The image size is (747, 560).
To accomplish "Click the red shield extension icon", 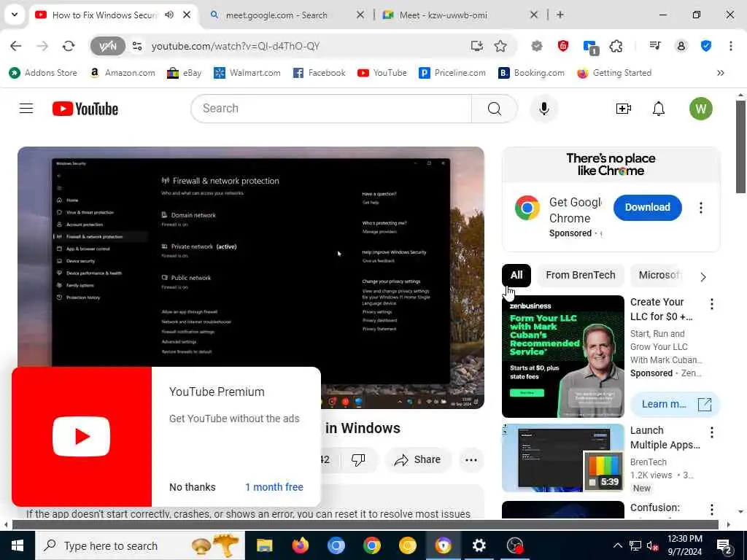I will point(563,46).
